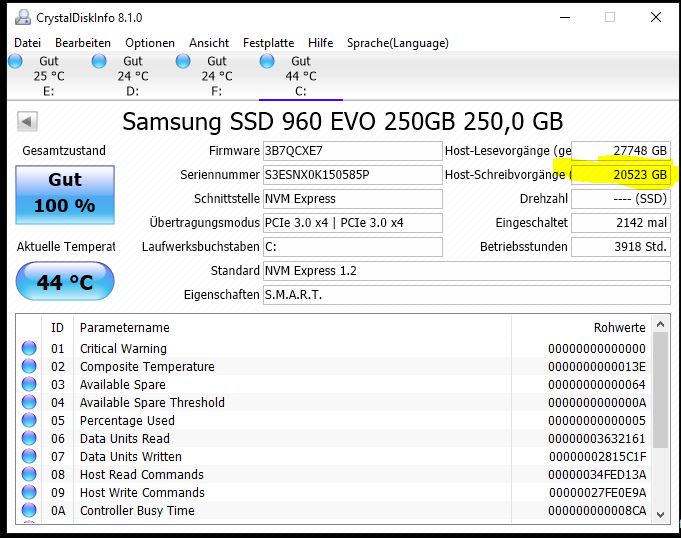Click raw value 000000000013E

click(x=597, y=366)
